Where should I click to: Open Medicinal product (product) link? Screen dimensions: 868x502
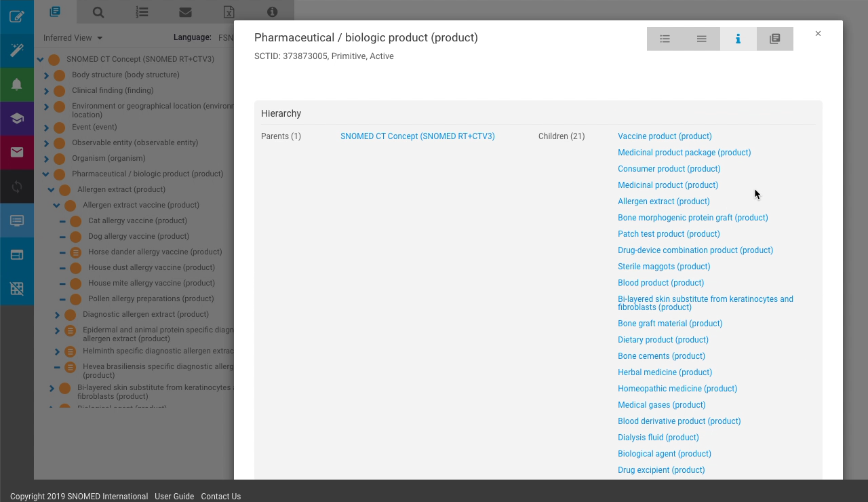click(668, 185)
